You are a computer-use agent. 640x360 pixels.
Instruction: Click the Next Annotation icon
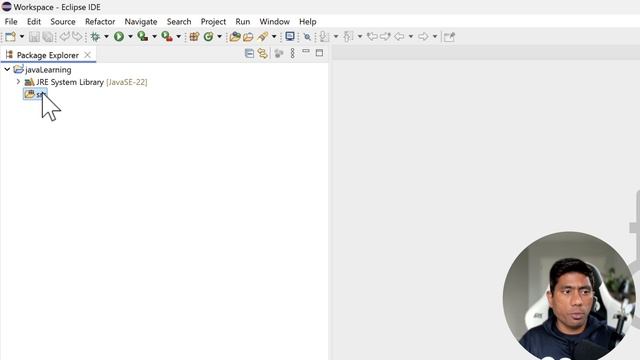point(324,37)
